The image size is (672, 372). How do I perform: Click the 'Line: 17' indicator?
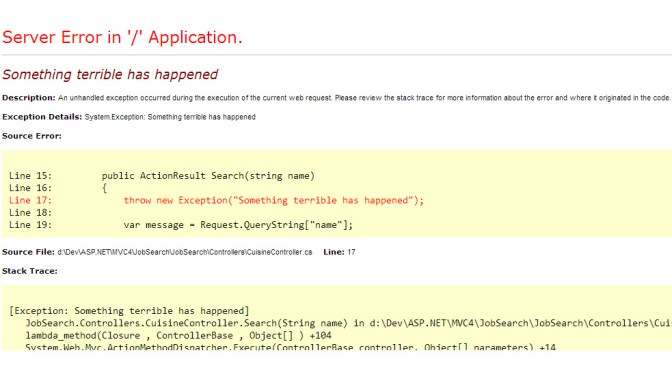[339, 252]
